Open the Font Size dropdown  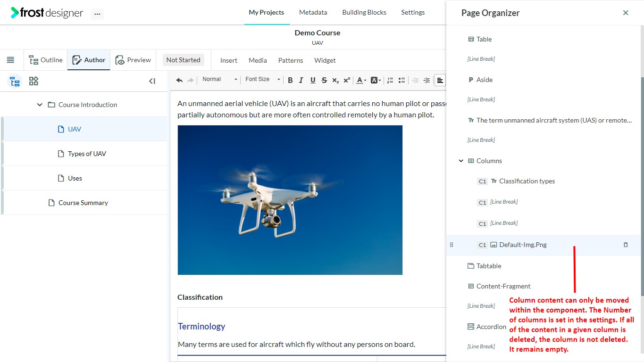coord(262,79)
